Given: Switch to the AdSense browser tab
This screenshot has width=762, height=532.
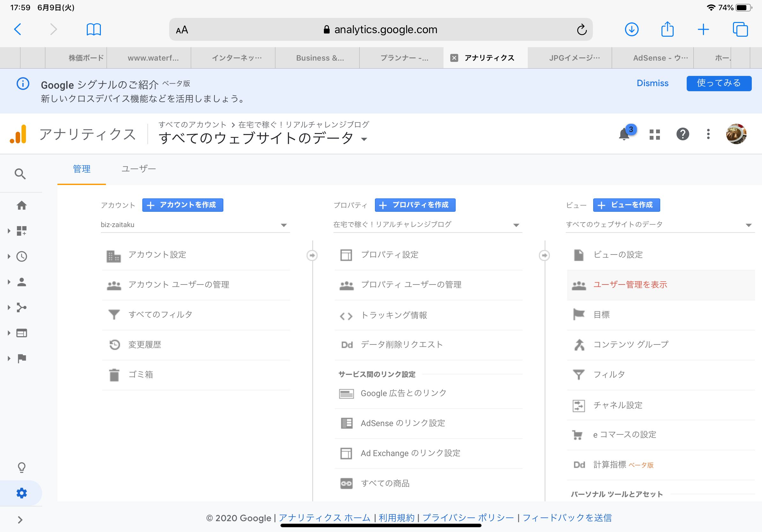Looking at the screenshot, I should pyautogui.click(x=653, y=58).
